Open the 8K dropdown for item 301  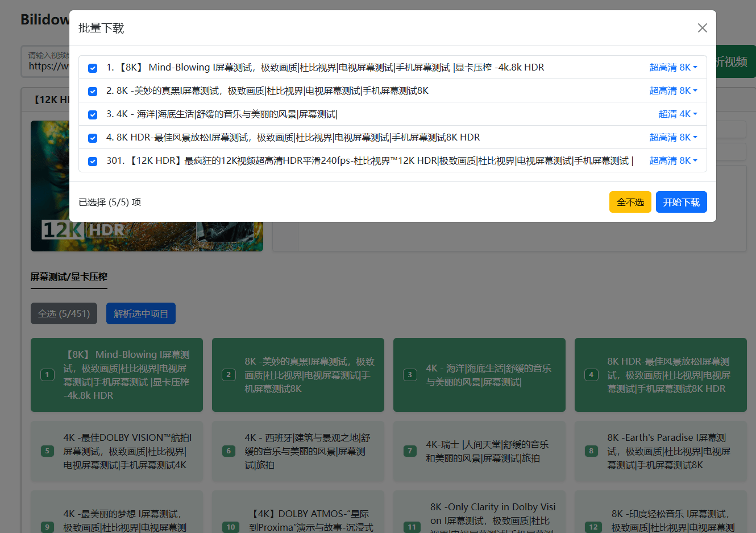click(674, 160)
